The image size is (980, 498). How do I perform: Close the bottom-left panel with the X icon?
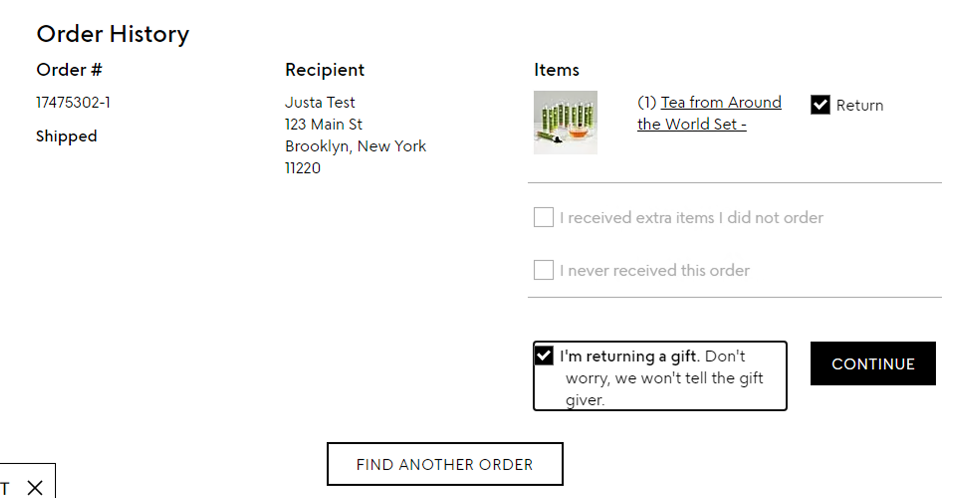point(35,488)
